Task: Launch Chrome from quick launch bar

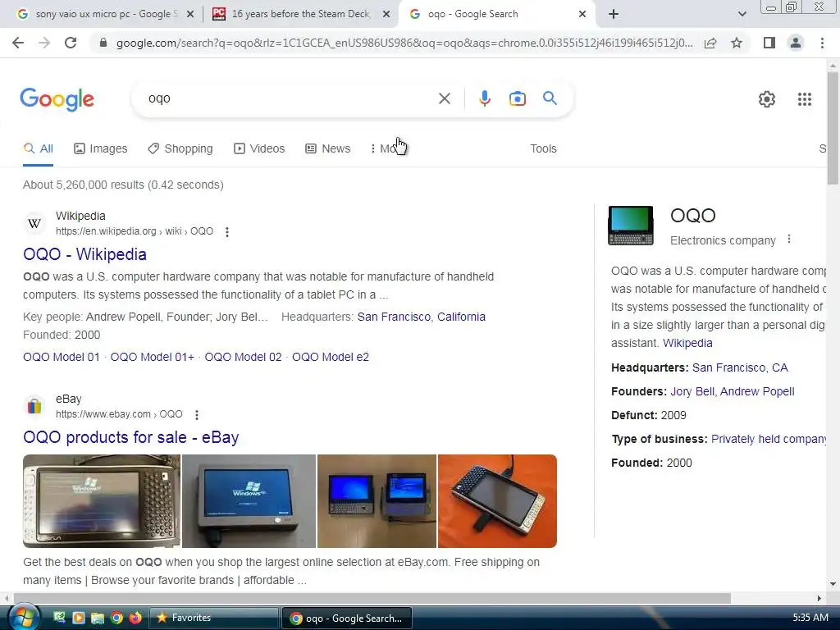Action: (116, 618)
